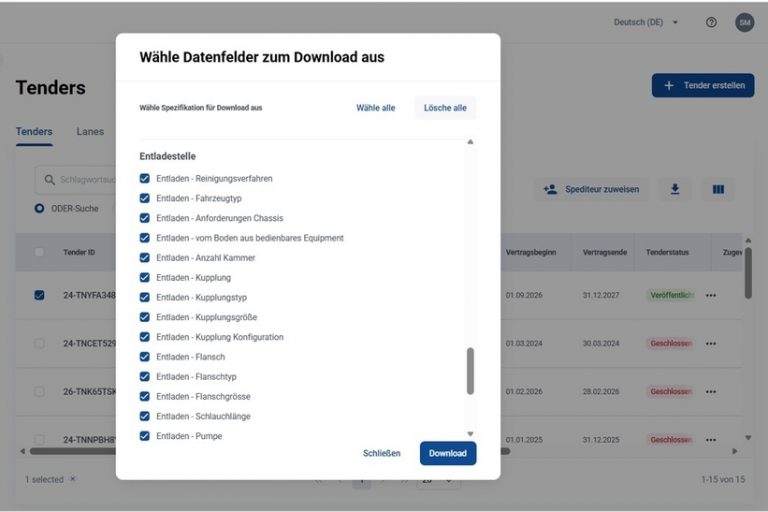Screen dimensions: 768x512
Task: Click the Tender erstellen button
Action: (703, 85)
